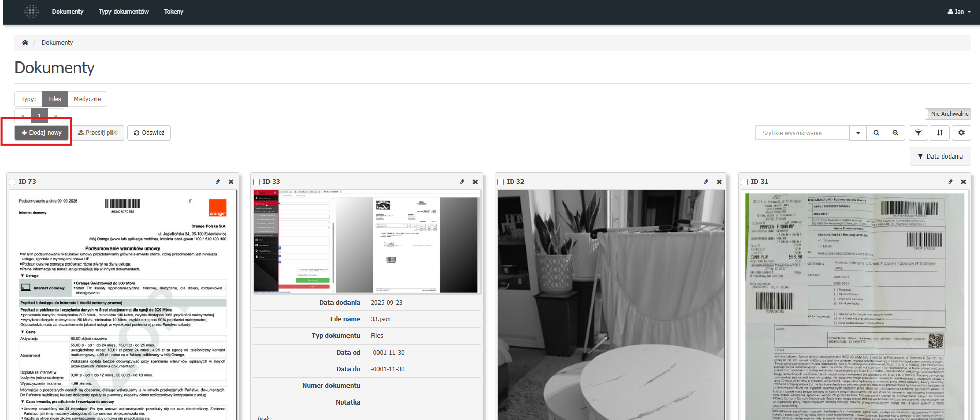Click the Prześlij pliki upload button
980x420 pixels.
(98, 133)
